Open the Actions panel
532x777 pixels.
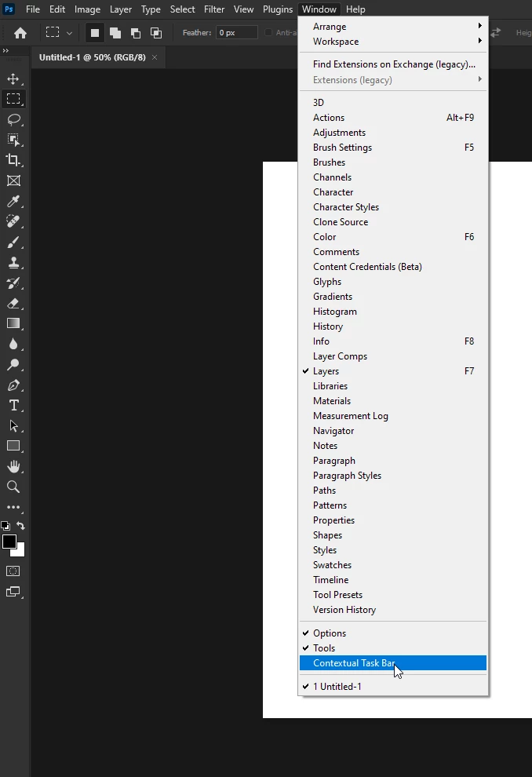coord(393,118)
